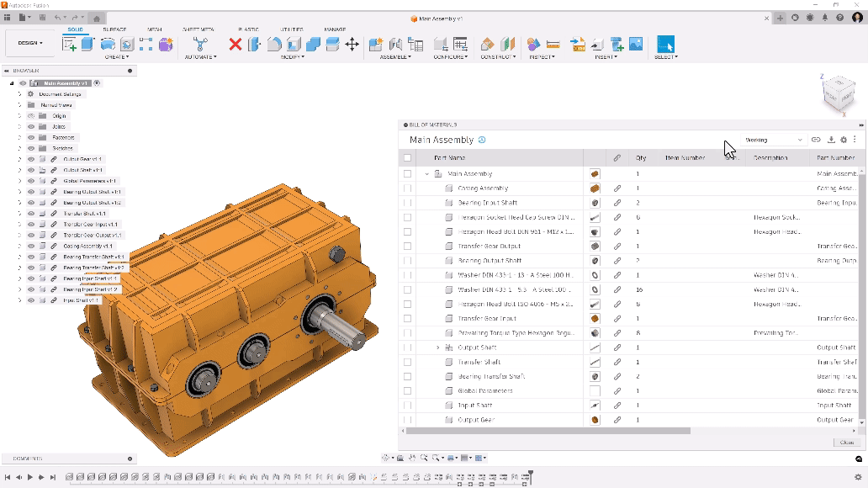The width and height of the screenshot is (868, 488).
Task: Click the Measure tool in Inspect
Action: (x=553, y=44)
